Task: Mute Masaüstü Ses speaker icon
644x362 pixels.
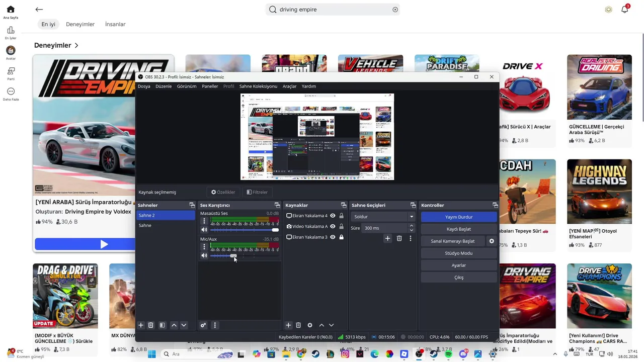Action: (204, 230)
